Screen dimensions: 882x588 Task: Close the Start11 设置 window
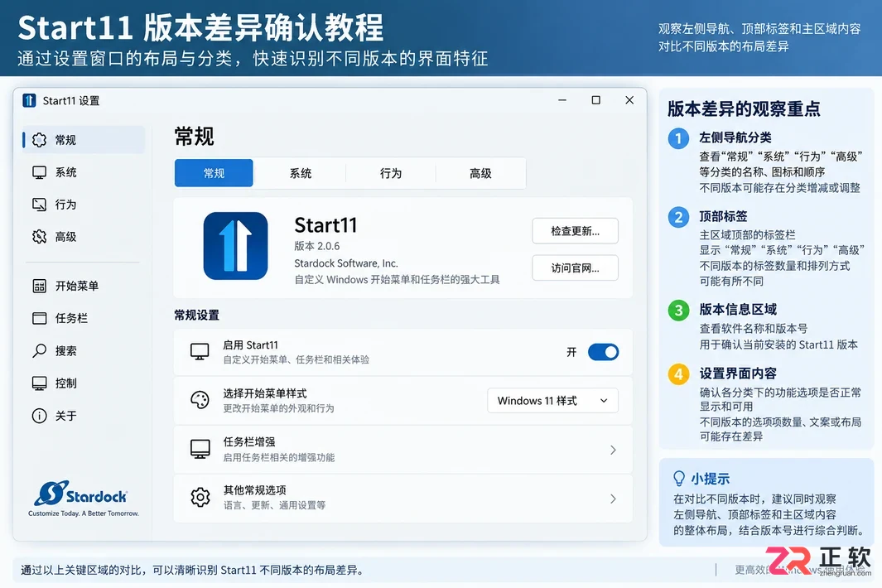[x=629, y=100]
